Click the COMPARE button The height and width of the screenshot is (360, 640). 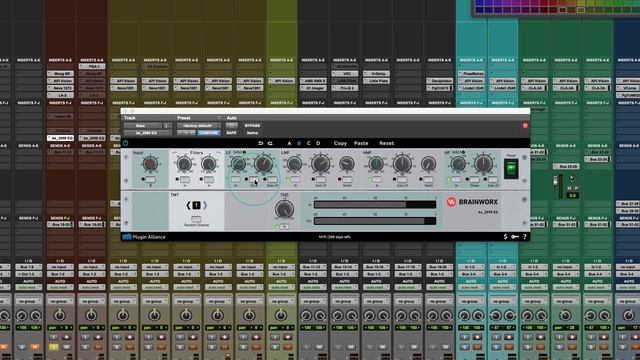209,133
